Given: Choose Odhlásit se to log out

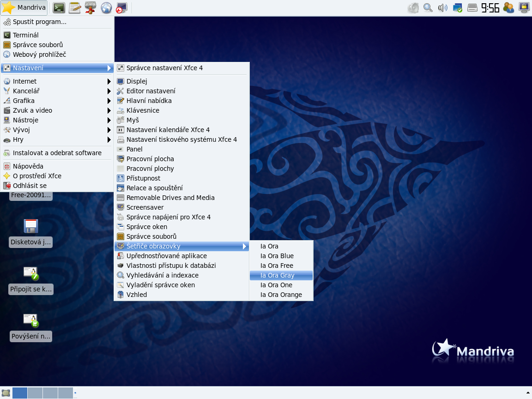Looking at the screenshot, I should click(x=57, y=186).
